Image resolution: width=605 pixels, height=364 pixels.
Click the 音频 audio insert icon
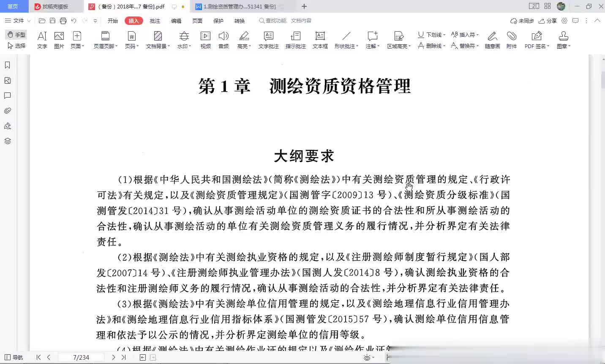click(x=223, y=40)
